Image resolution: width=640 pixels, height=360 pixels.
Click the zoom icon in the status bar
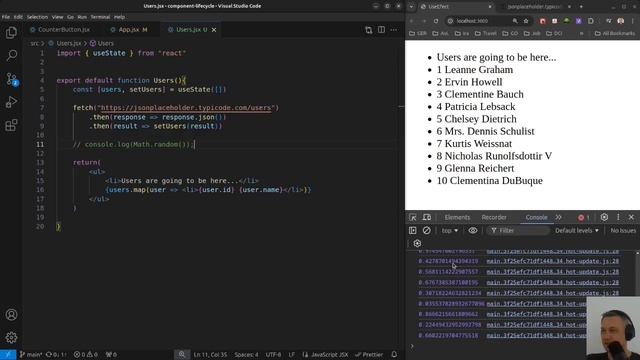point(182,355)
